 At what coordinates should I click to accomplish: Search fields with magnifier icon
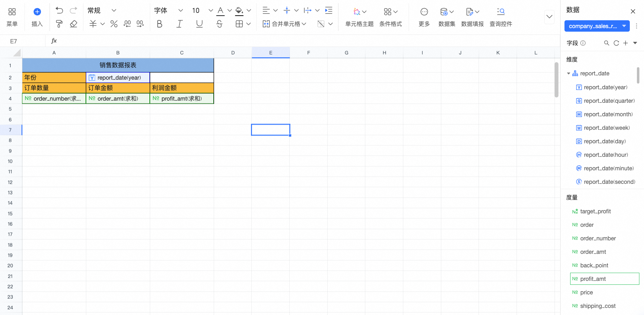click(607, 43)
